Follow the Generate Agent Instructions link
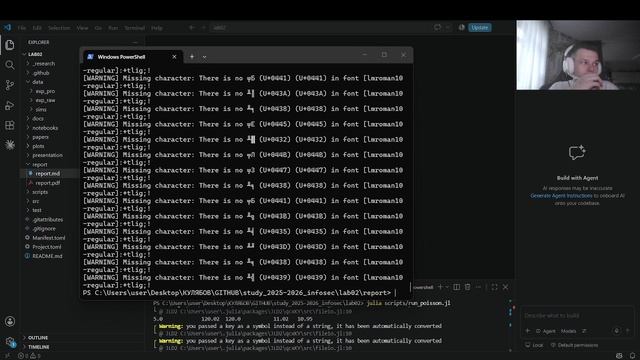This screenshot has width=640, height=360. tap(561, 196)
